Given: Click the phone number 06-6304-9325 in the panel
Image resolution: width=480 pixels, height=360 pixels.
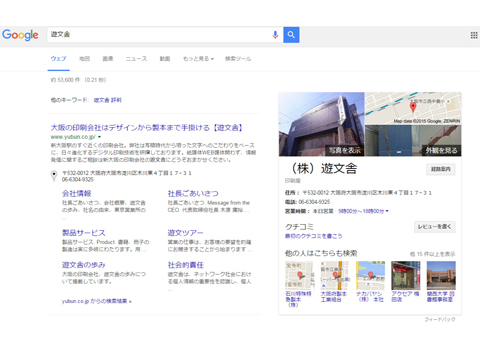Looking at the screenshot, I should [314, 202].
